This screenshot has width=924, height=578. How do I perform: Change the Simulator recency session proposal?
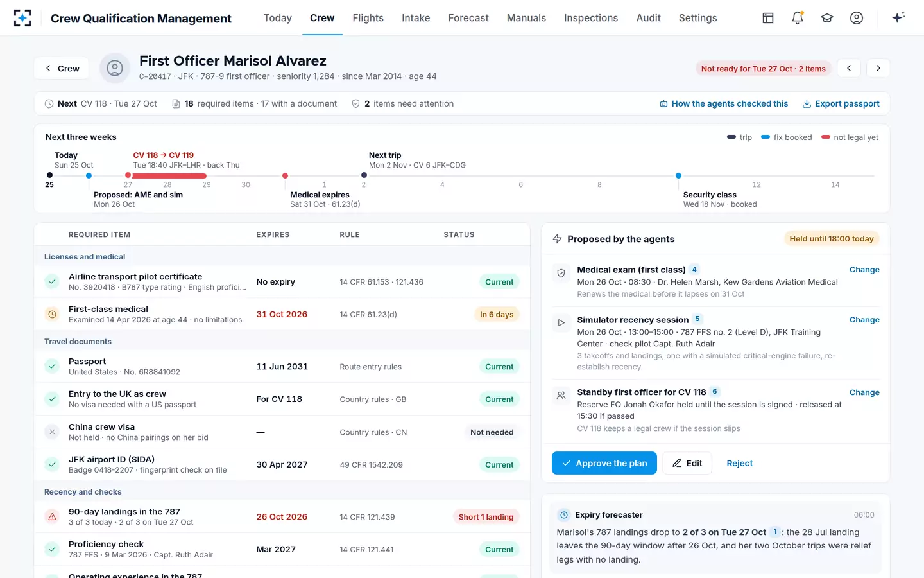coord(864,320)
